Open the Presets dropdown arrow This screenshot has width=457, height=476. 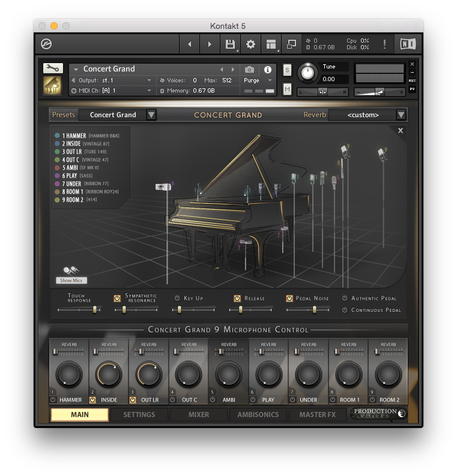[x=151, y=115]
